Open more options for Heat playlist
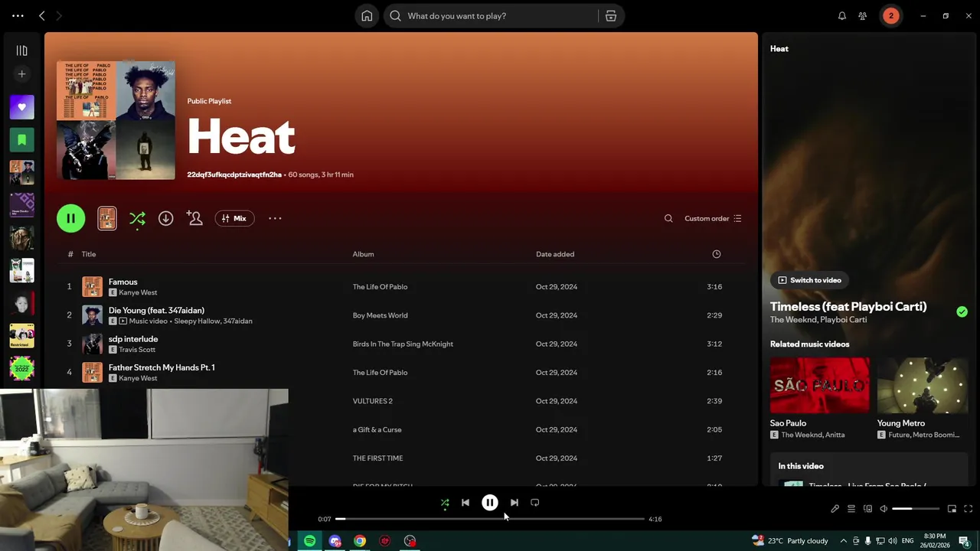The image size is (980, 551). (275, 219)
